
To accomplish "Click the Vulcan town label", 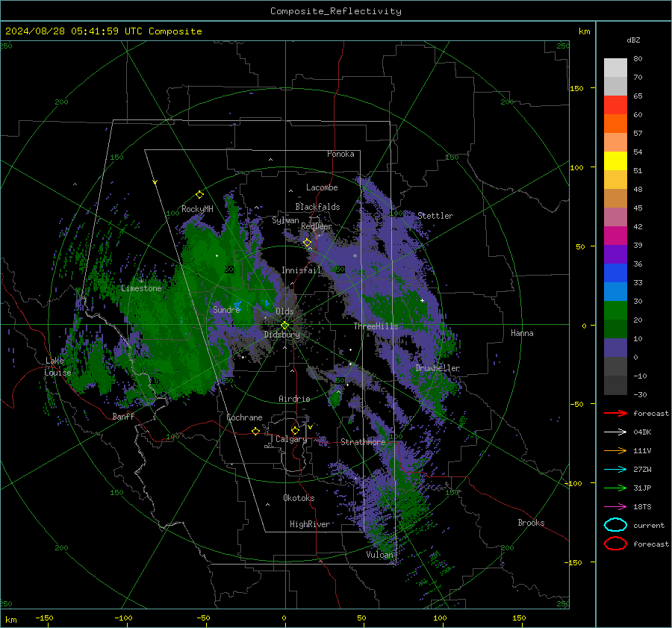I will (380, 555).
